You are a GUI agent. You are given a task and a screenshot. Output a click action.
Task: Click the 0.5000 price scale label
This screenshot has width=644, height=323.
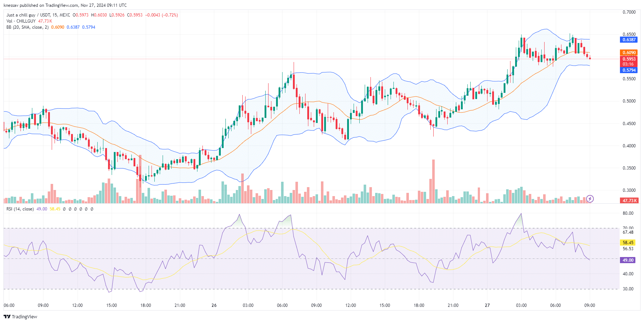pos(629,101)
